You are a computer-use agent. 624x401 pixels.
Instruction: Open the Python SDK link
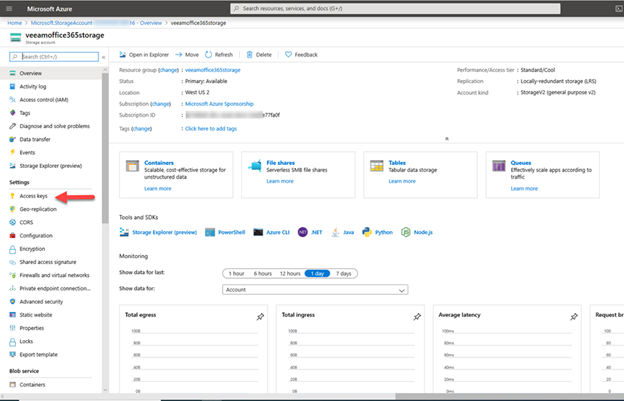377,232
